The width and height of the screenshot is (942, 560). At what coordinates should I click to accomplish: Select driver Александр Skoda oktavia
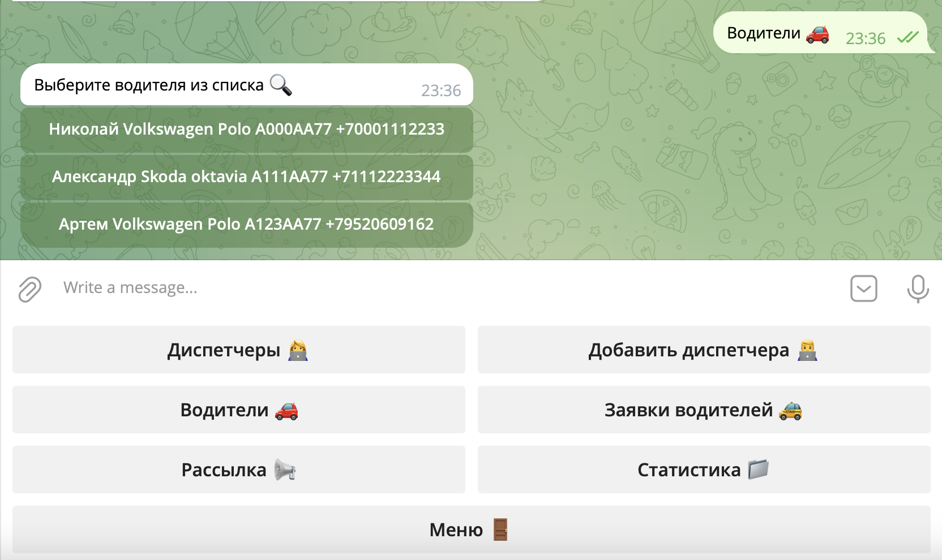pyautogui.click(x=246, y=177)
